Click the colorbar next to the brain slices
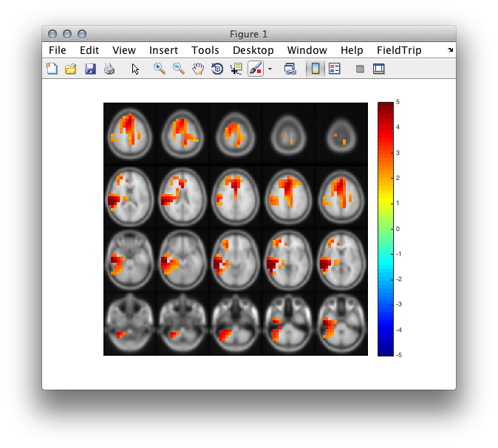The image size is (498, 448). tap(386, 229)
